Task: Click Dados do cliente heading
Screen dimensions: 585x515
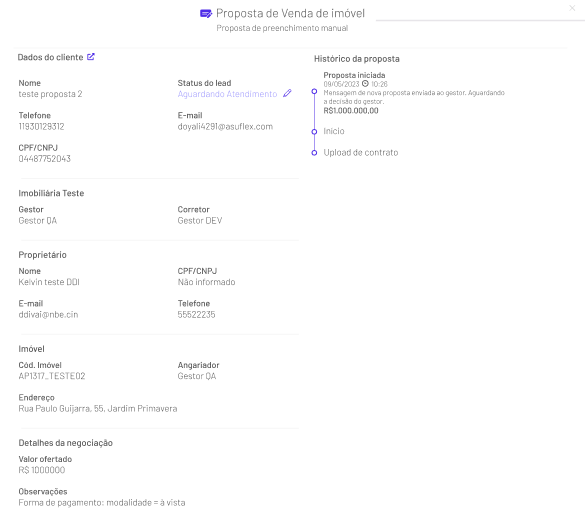Action: [50, 57]
